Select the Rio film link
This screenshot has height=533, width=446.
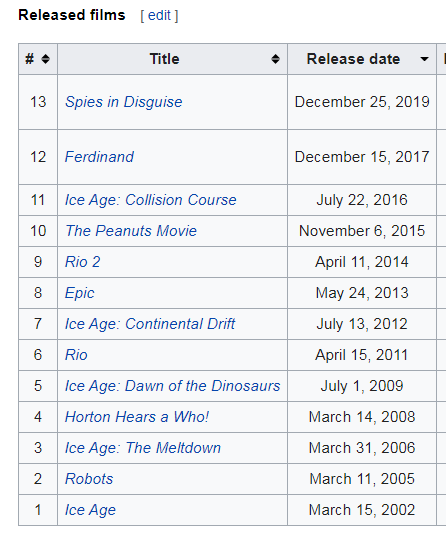point(76,355)
